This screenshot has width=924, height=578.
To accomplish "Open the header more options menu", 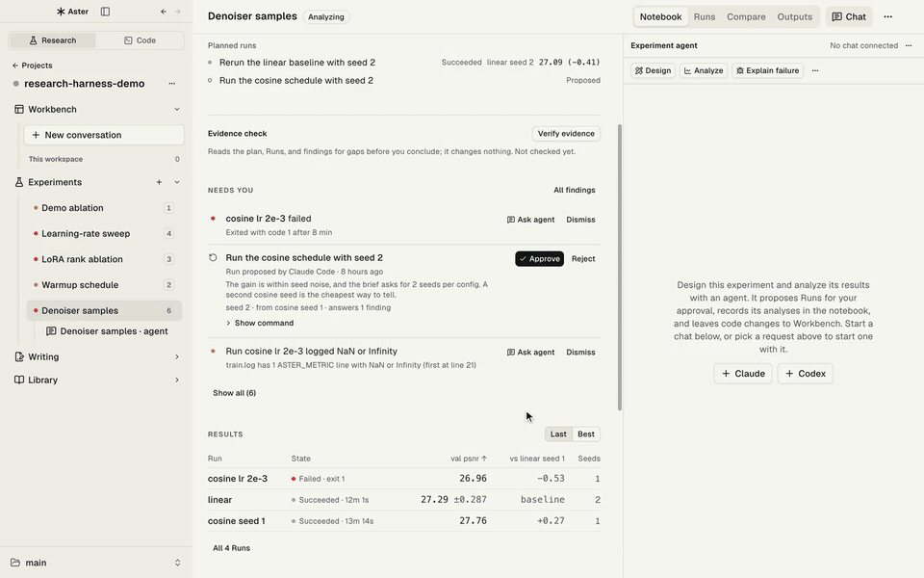I will [887, 16].
